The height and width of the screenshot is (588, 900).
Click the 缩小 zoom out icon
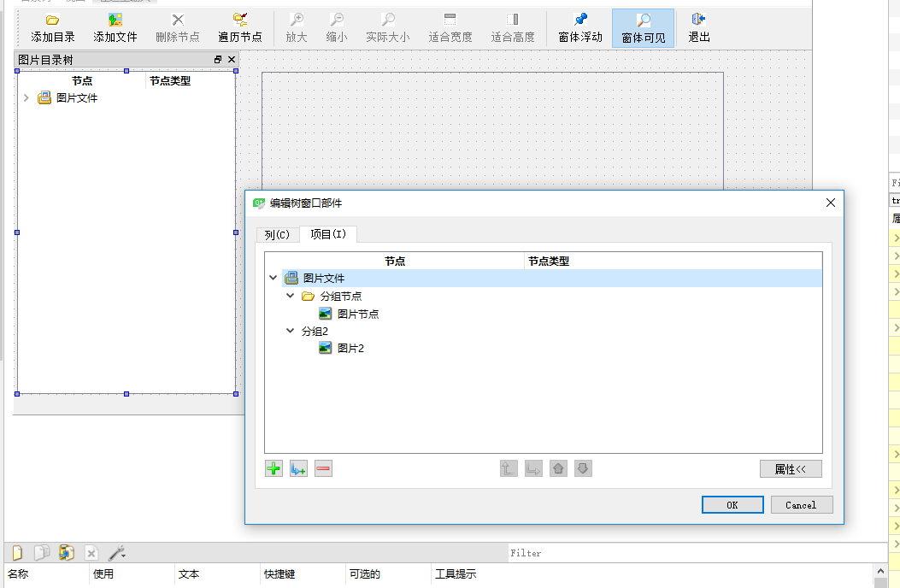point(337,21)
